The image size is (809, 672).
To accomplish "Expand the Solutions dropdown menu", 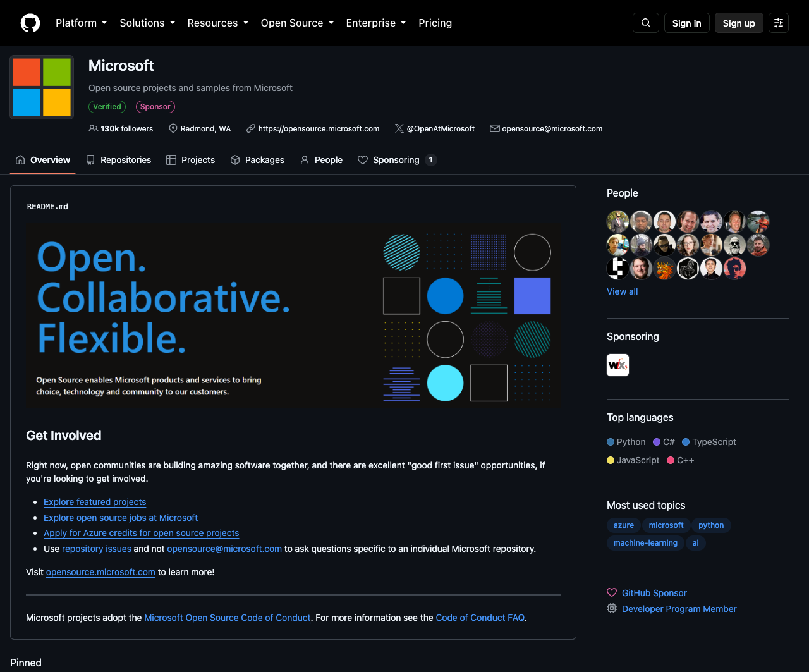I will (x=147, y=23).
